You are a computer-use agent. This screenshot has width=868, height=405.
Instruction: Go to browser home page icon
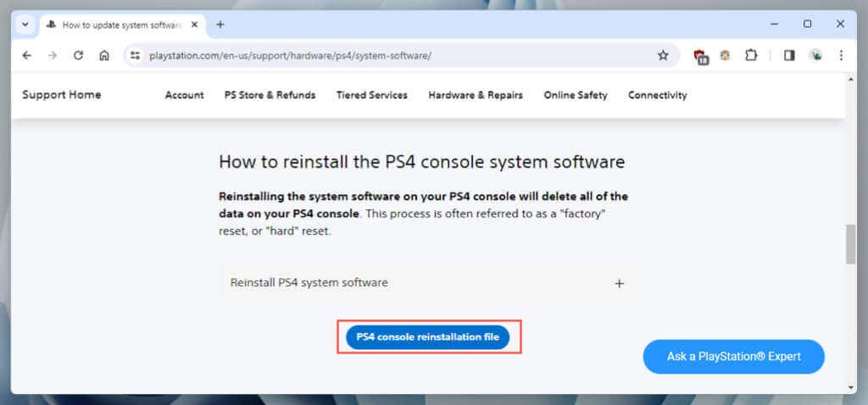click(103, 55)
